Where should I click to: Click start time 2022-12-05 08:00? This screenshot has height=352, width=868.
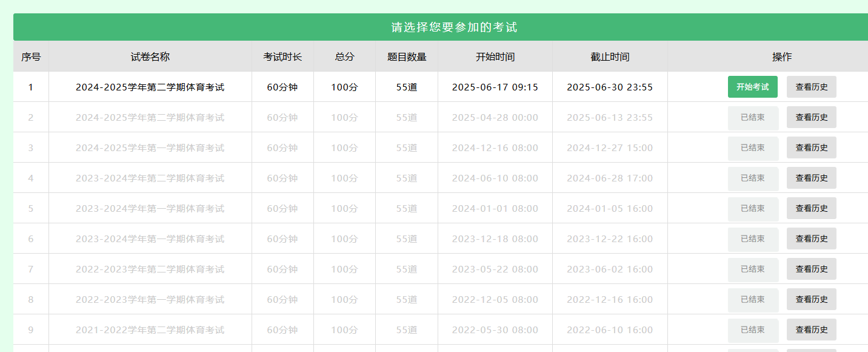(495, 300)
